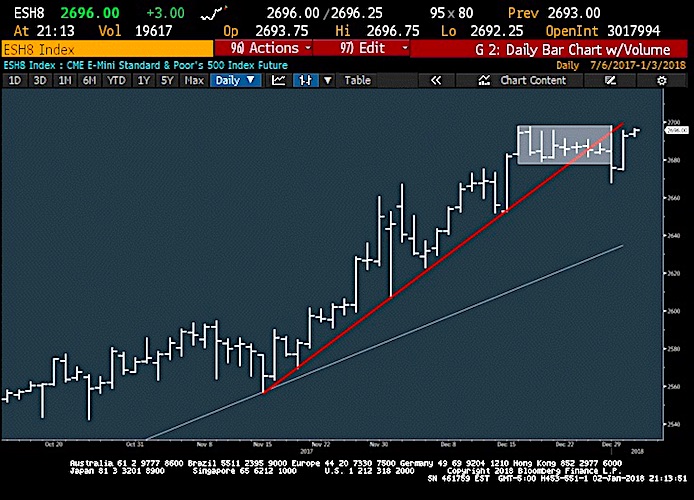694x500 pixels.
Task: Open the Table view
Action: pyautogui.click(x=358, y=81)
